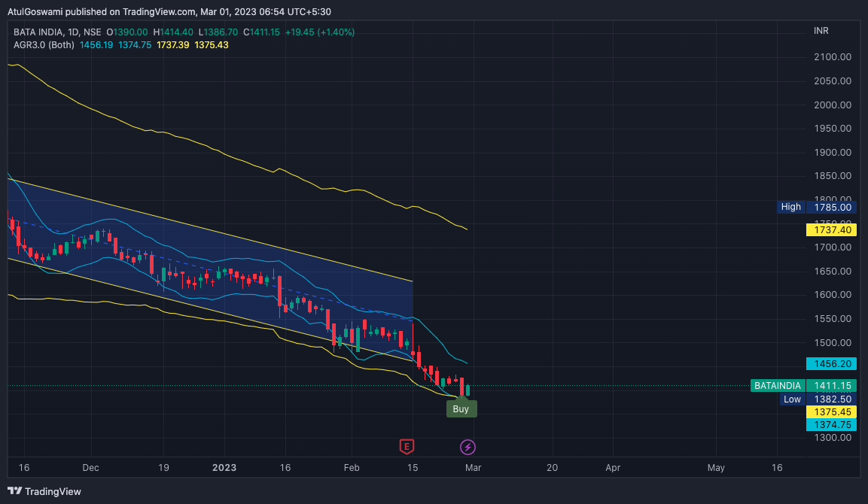Click the Dec label on time axis
This screenshot has width=868, height=504.
[x=91, y=467]
